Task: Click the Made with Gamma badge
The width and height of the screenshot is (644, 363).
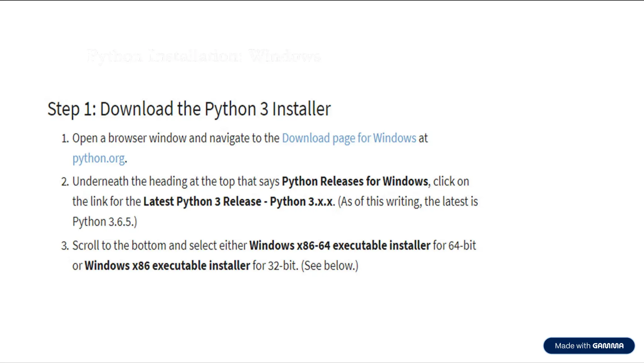Action: coord(589,346)
